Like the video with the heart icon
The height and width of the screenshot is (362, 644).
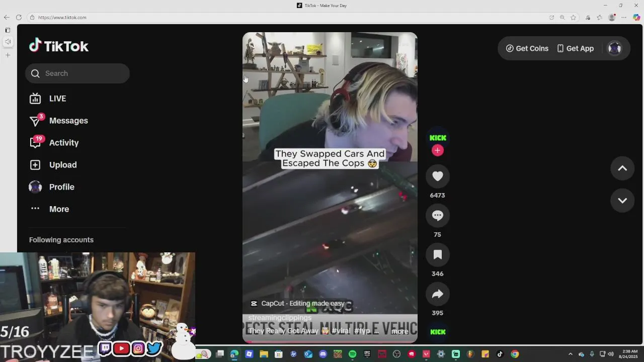(x=438, y=176)
